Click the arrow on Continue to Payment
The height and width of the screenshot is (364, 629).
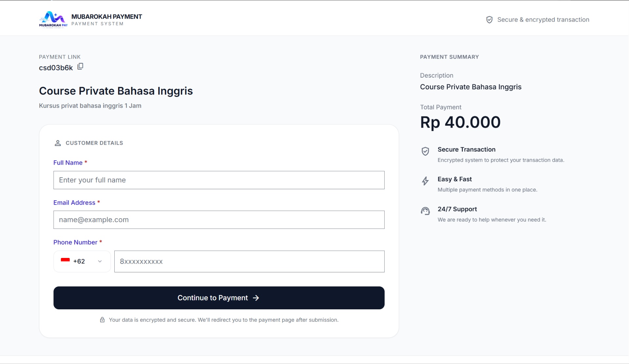click(256, 298)
